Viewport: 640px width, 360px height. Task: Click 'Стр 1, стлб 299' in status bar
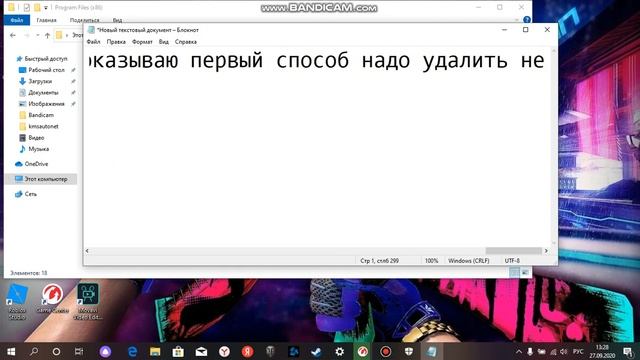pos(380,261)
